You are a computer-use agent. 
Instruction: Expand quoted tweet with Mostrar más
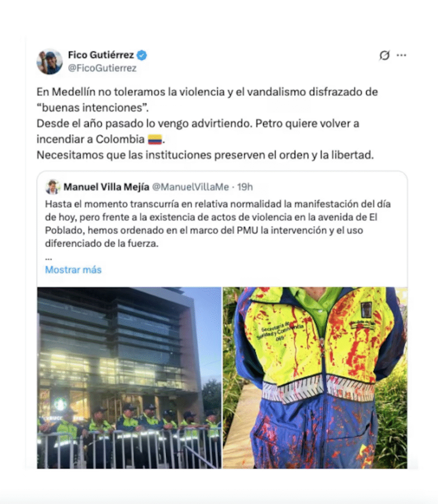pos(73,270)
